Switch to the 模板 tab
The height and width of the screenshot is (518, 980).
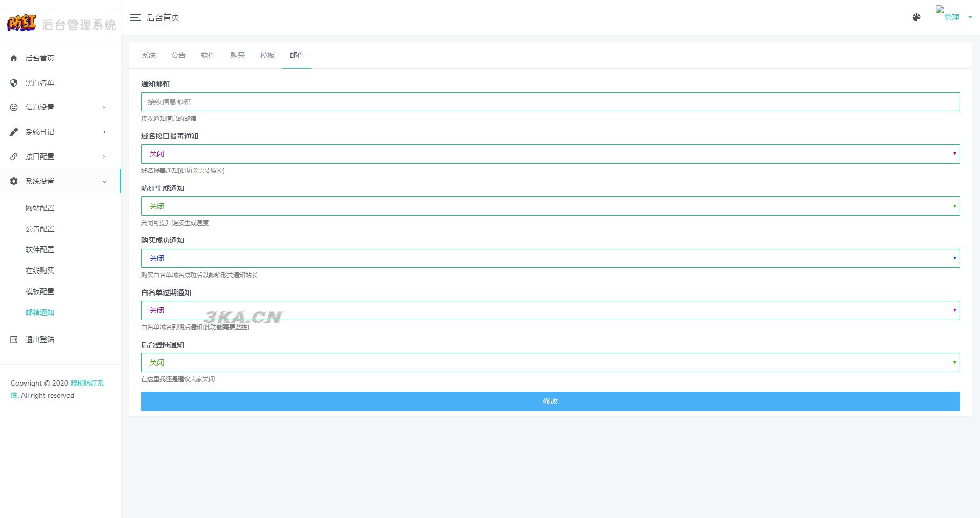(267, 55)
